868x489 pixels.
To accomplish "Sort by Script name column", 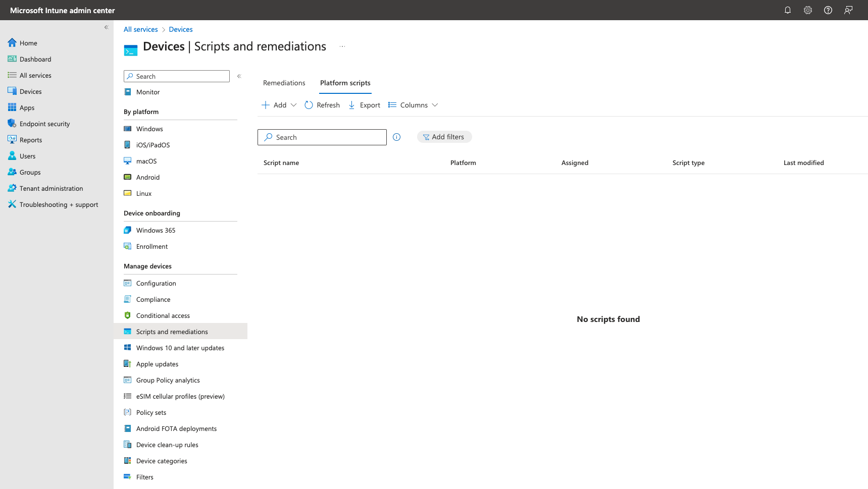I will [x=281, y=162].
